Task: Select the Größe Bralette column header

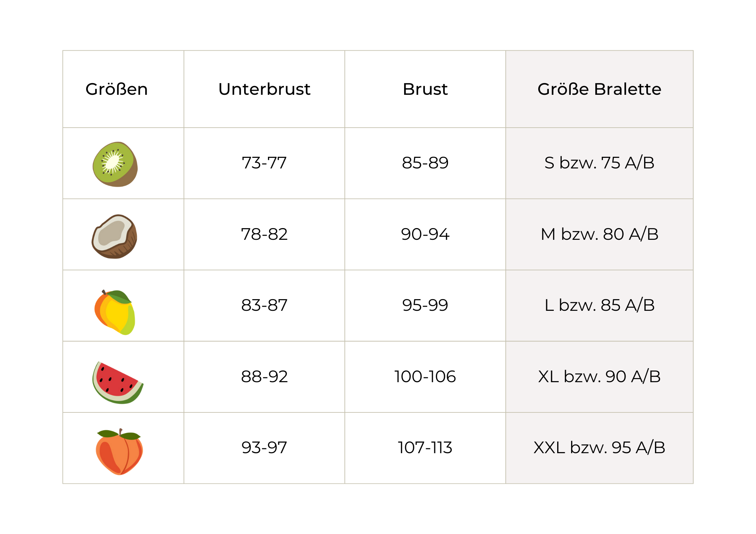Action: [599, 90]
